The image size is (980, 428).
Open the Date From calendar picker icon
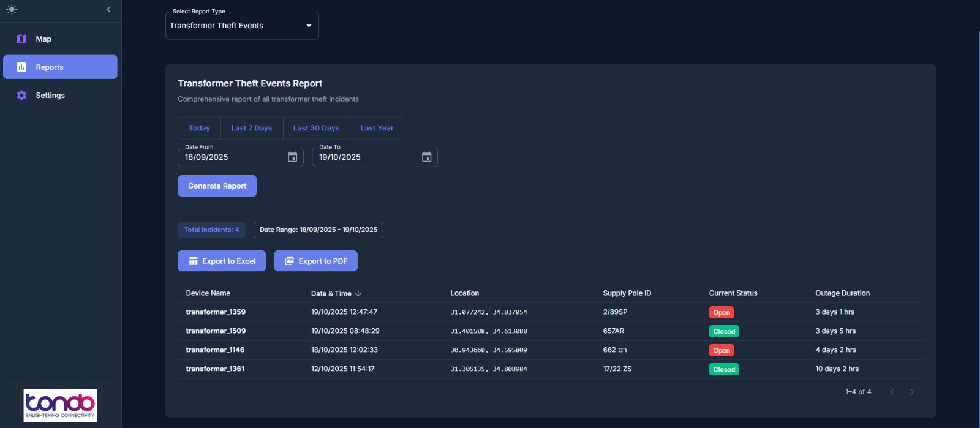pos(293,157)
